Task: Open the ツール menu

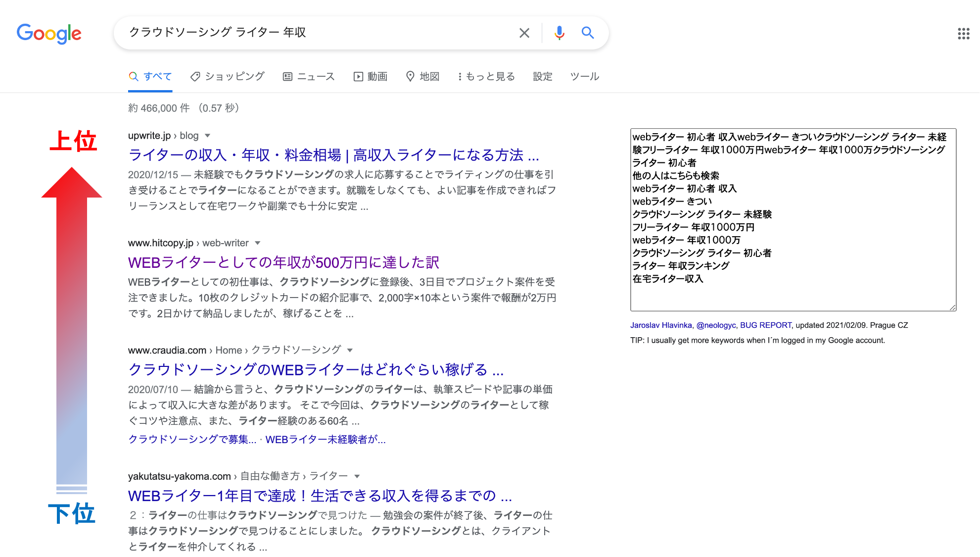Action: tap(584, 76)
